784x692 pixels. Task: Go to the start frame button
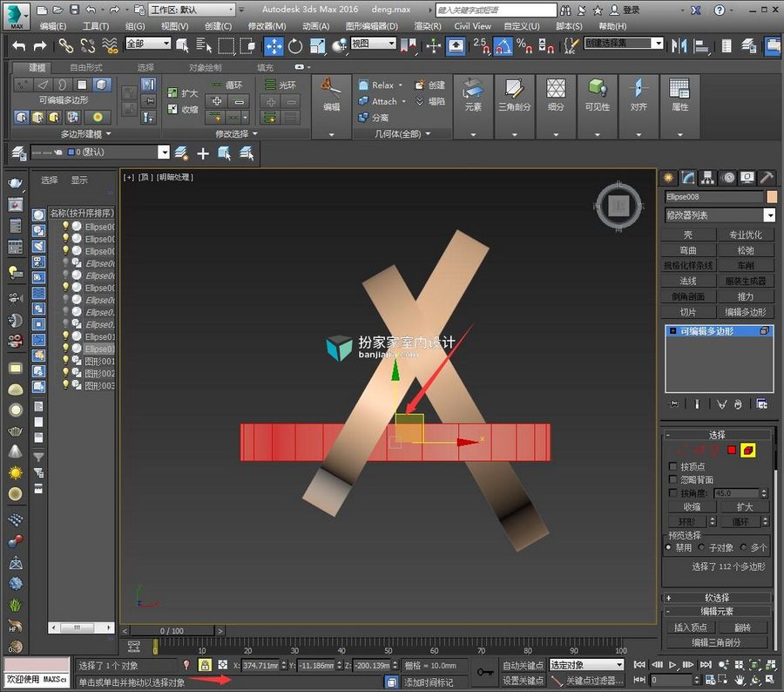(x=639, y=664)
